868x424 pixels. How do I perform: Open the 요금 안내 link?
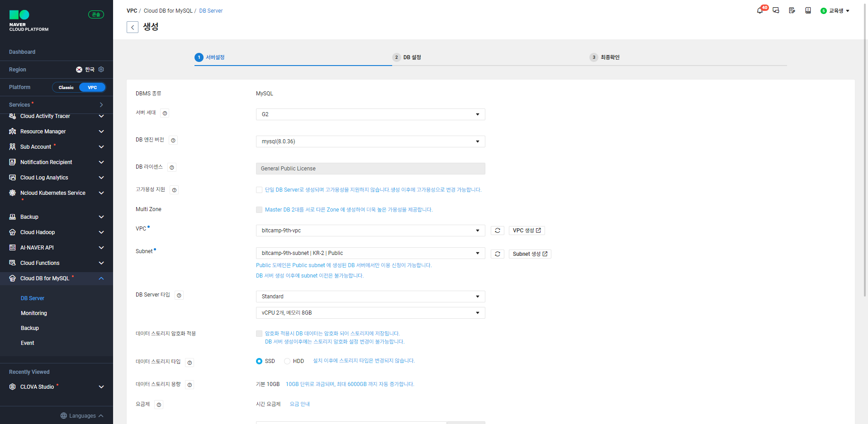pyautogui.click(x=300, y=404)
